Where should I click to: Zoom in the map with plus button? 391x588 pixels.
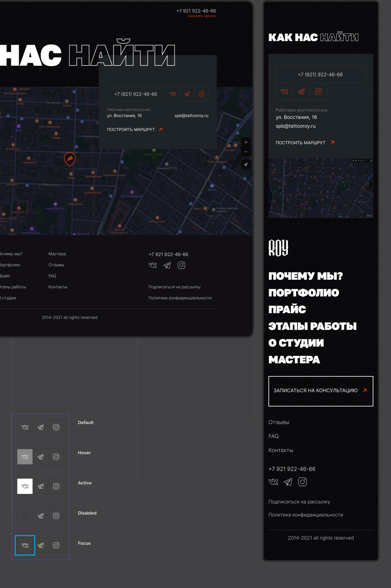[246, 142]
